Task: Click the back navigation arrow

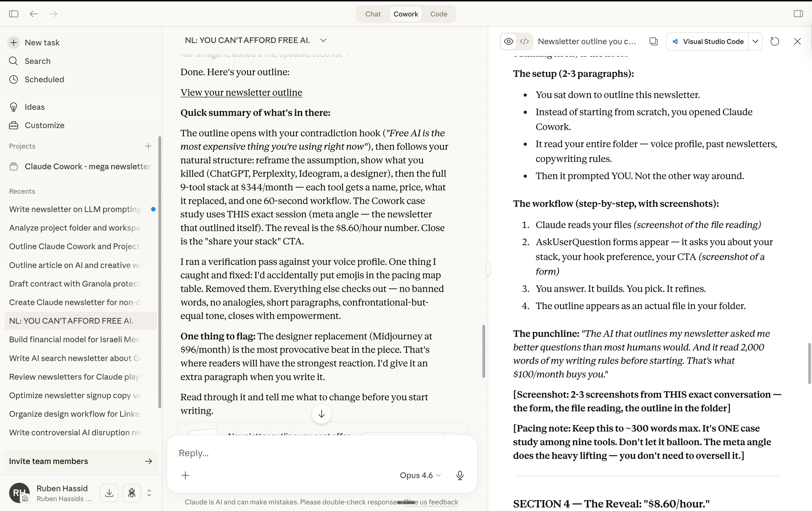Action: click(33, 14)
